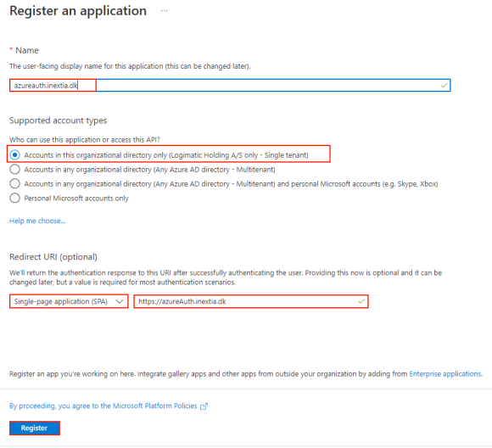The width and height of the screenshot is (492, 448).
Task: Click the chevron arrow of the platform dropdown
Action: coord(120,301)
